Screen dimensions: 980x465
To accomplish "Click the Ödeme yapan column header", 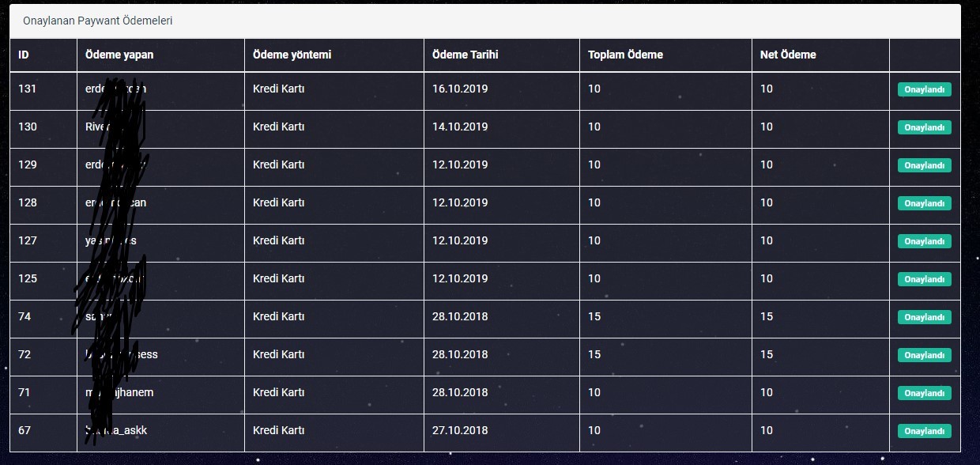I will 119,55.
